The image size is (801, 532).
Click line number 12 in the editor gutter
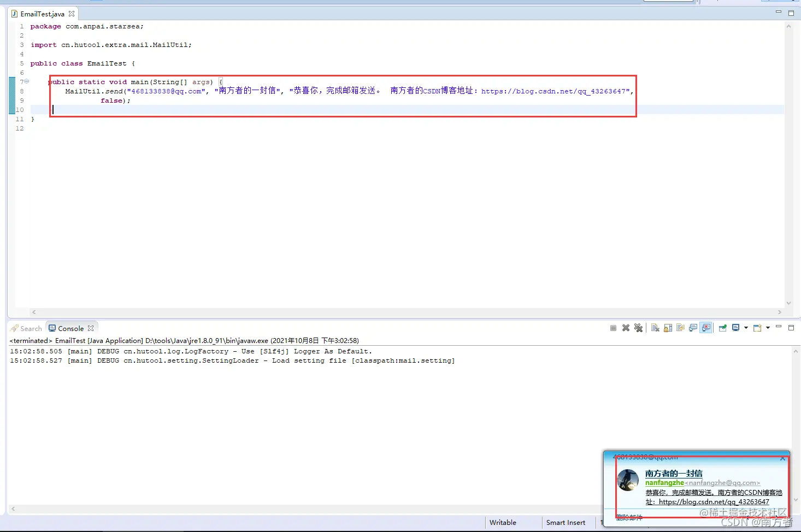(x=20, y=128)
